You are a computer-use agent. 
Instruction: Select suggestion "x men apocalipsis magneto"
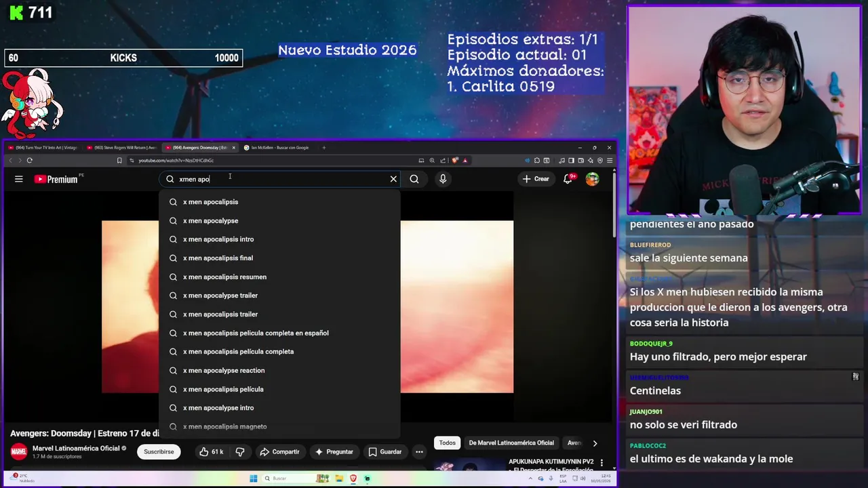(279, 427)
